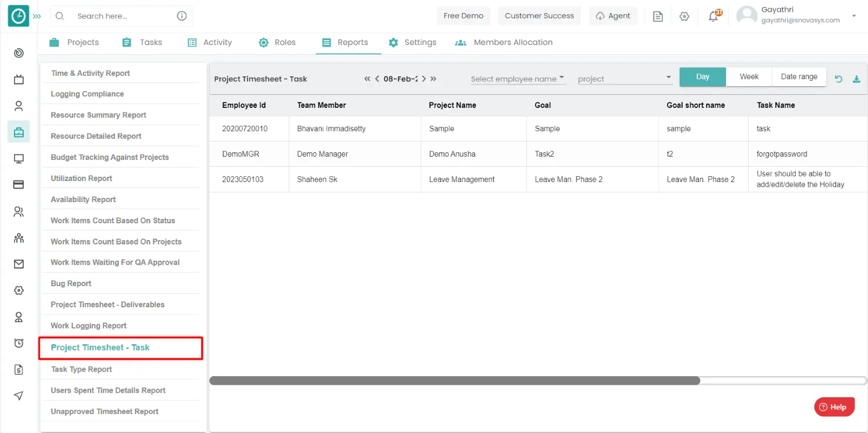Open the project filter dropdown

tap(625, 79)
